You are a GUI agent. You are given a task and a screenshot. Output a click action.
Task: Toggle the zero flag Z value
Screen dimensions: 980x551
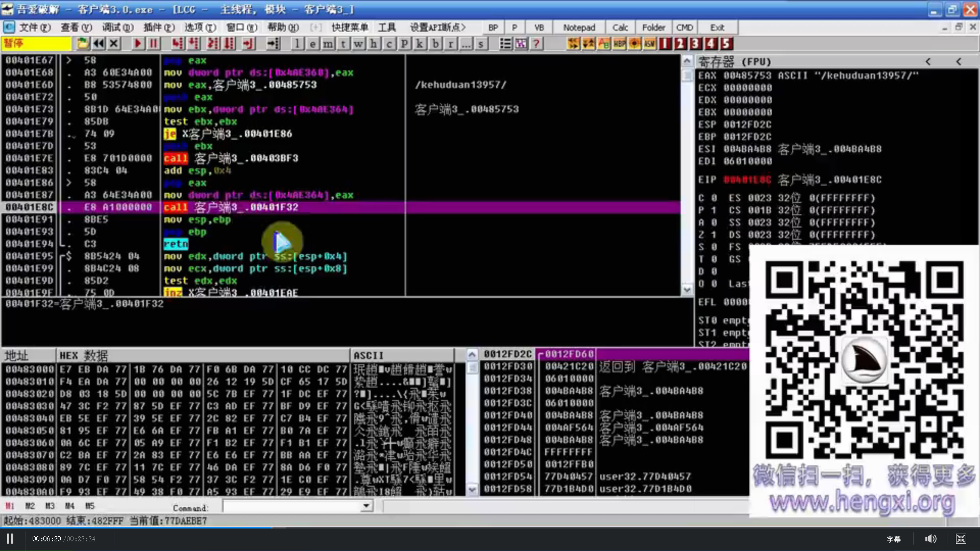point(714,235)
